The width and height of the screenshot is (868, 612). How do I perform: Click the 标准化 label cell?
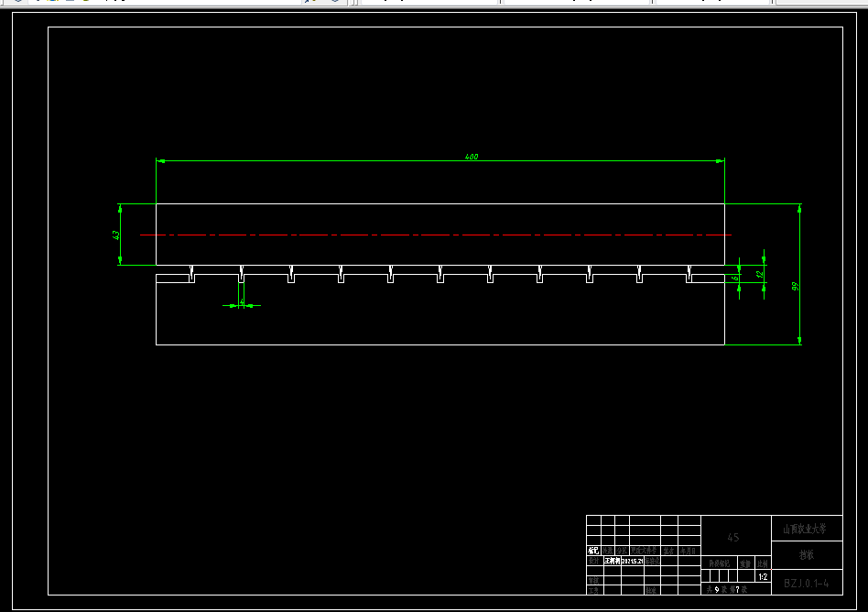click(x=652, y=561)
